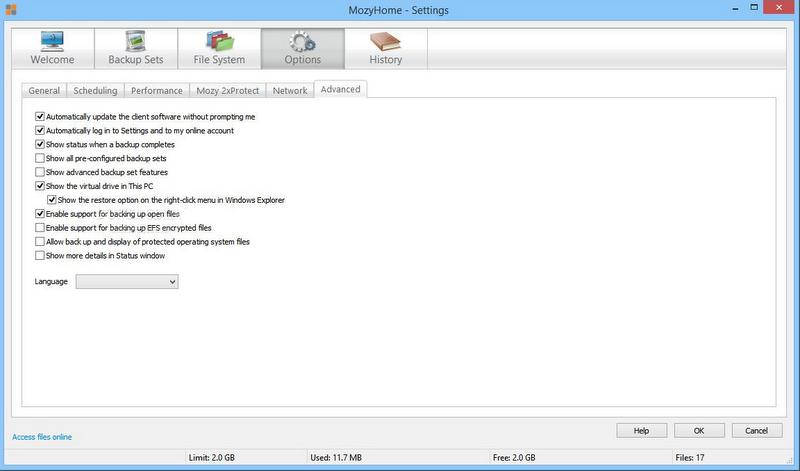This screenshot has height=471, width=800.
Task: Uncheck automatically update client software option
Action: click(x=40, y=117)
